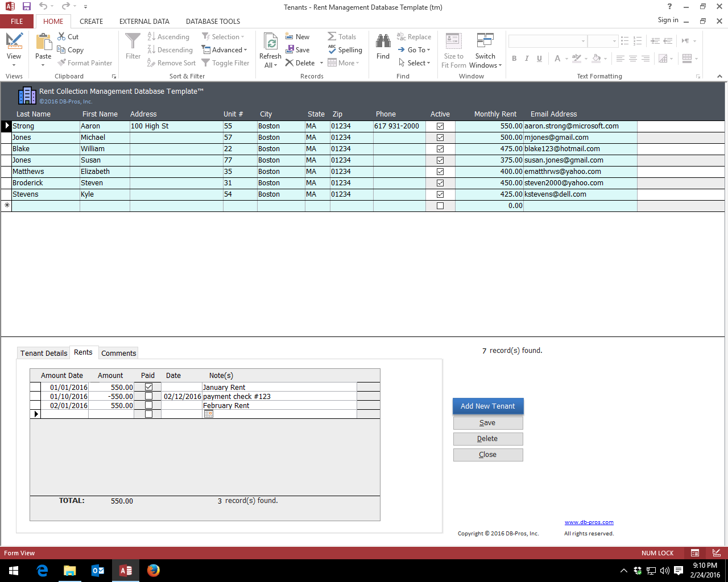This screenshot has width=728, height=582.
Task: Open the date picker in the new rent row
Action: pos(208,414)
